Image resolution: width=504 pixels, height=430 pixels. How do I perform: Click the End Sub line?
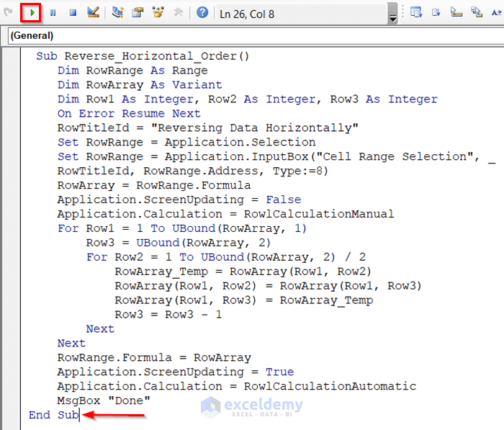coord(54,415)
